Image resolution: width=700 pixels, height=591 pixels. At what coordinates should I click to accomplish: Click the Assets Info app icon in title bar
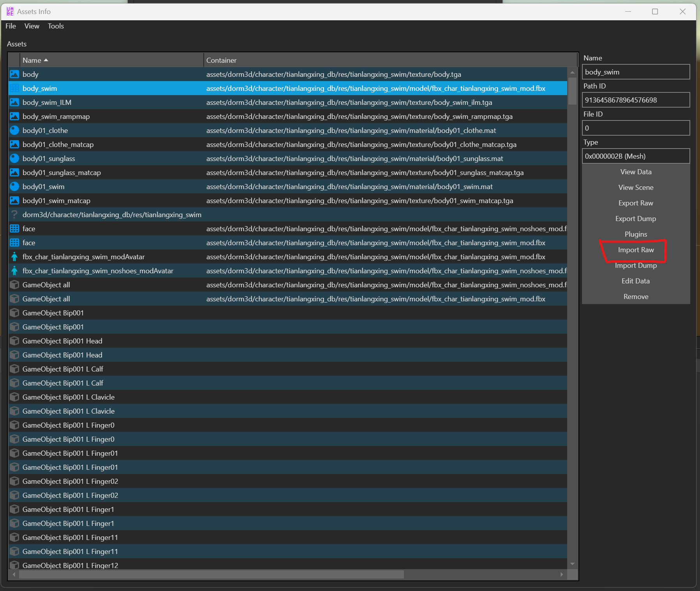click(x=10, y=11)
